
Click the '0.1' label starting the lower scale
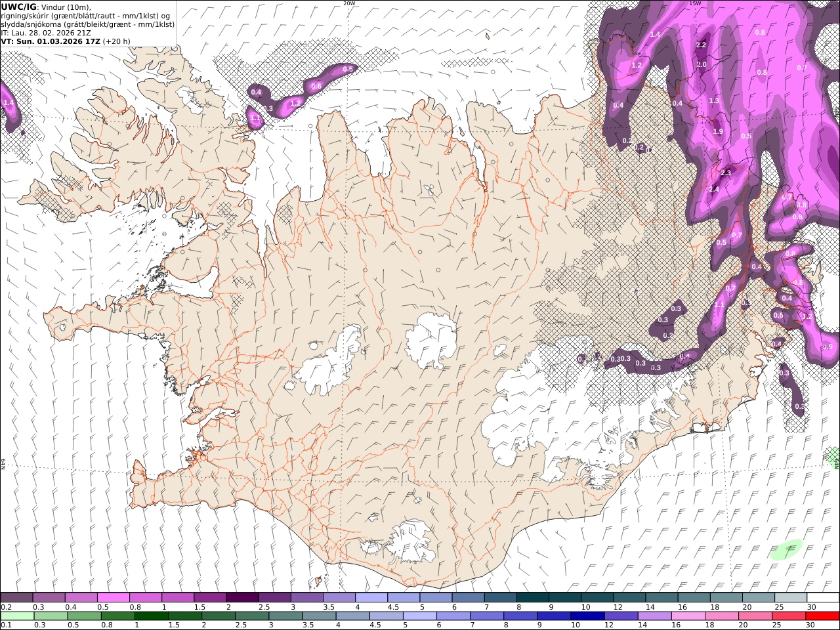tap(6, 625)
